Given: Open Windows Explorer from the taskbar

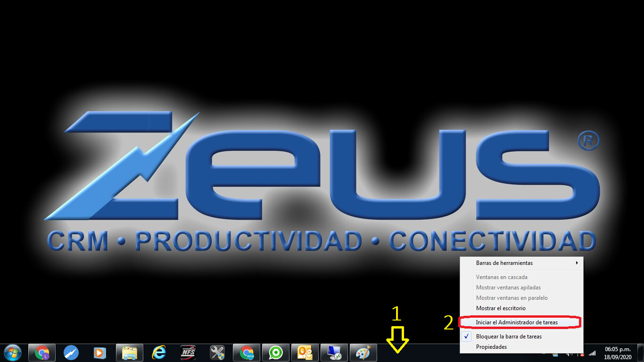Looking at the screenshot, I should coord(130,352).
